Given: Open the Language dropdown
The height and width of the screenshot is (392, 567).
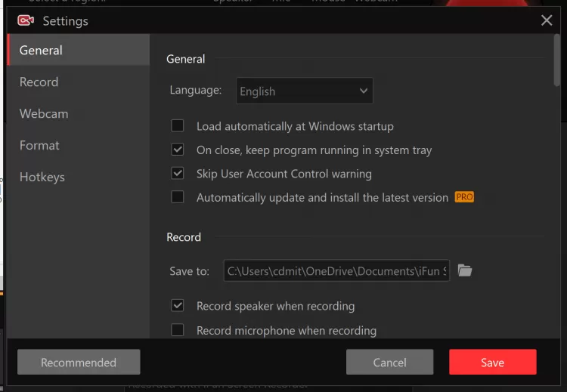Looking at the screenshot, I should (305, 91).
